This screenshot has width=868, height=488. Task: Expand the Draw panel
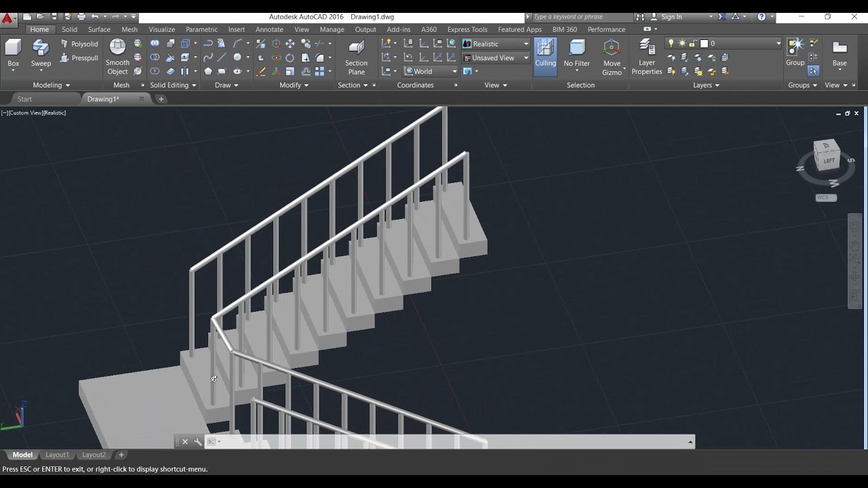tap(226, 85)
